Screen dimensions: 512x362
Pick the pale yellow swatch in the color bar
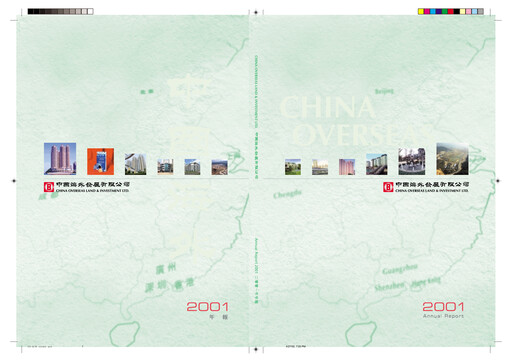click(x=463, y=11)
